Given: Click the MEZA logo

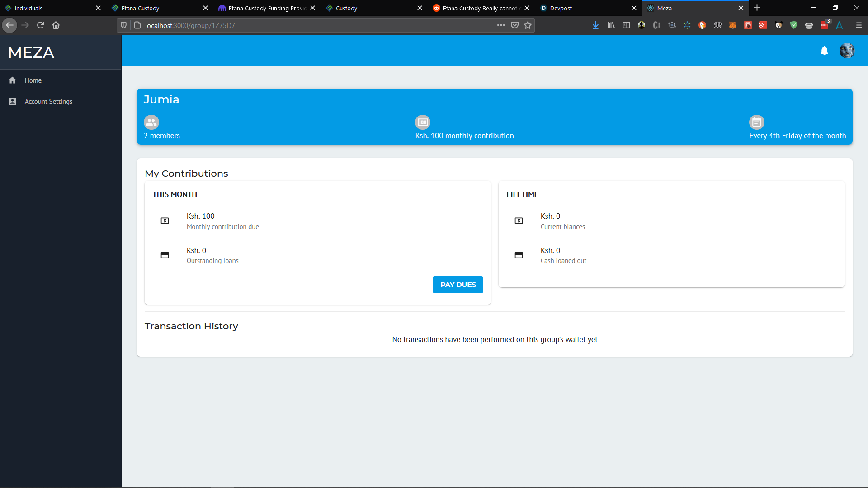Looking at the screenshot, I should pos(31,52).
